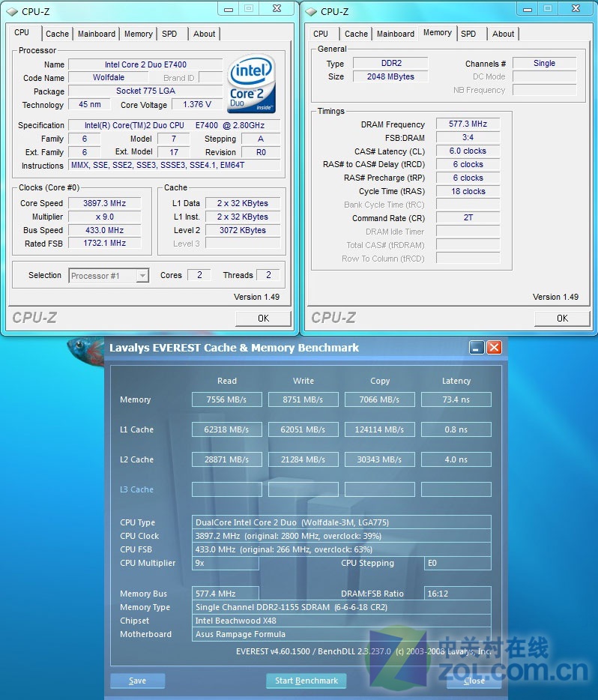This screenshot has height=700, width=598.
Task: Open the SPD tab in left CPU-Z window
Action: 169,34
